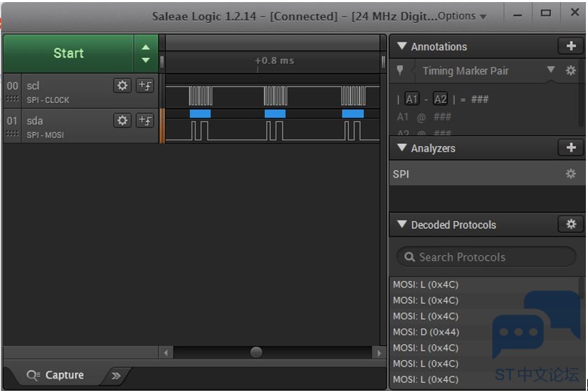The height and width of the screenshot is (391, 588).
Task: Open SPI analyzer settings gear
Action: click(571, 173)
